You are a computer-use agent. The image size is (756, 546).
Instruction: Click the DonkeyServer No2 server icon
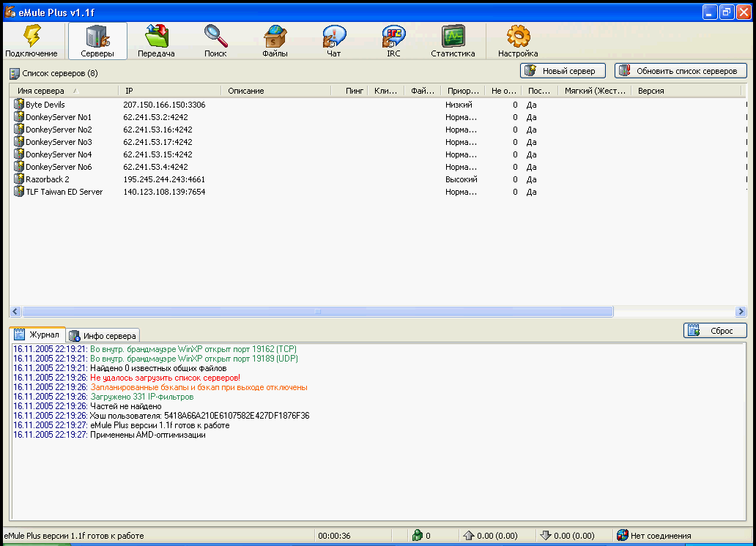[19, 129]
